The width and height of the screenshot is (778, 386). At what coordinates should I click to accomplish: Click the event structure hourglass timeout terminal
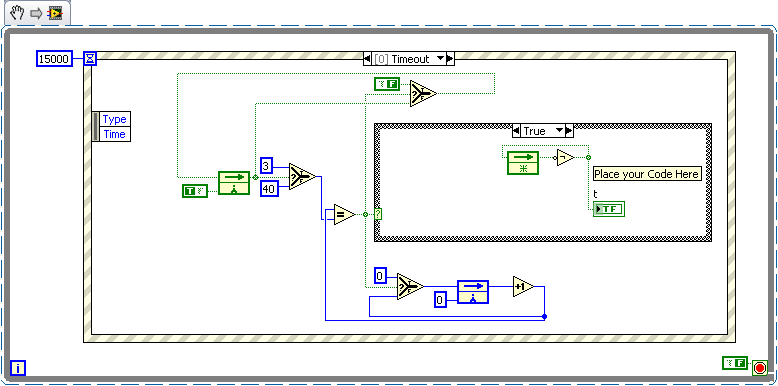pyautogui.click(x=90, y=59)
